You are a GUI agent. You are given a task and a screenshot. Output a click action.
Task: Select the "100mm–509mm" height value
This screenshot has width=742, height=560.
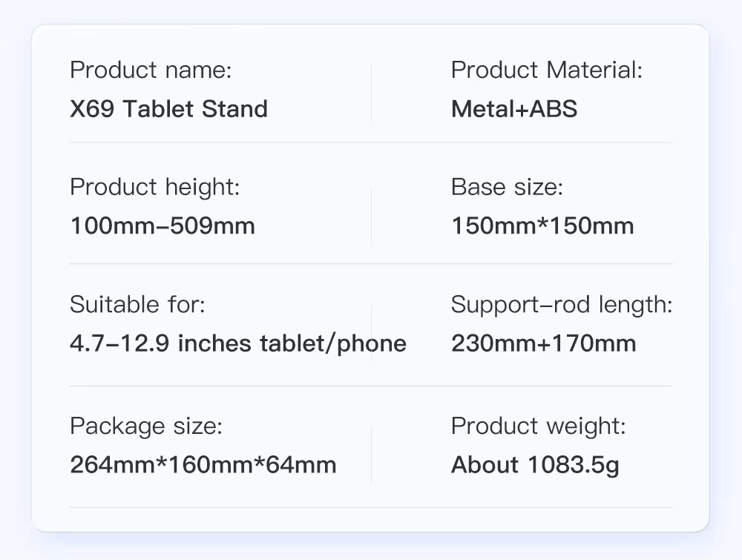point(162,225)
